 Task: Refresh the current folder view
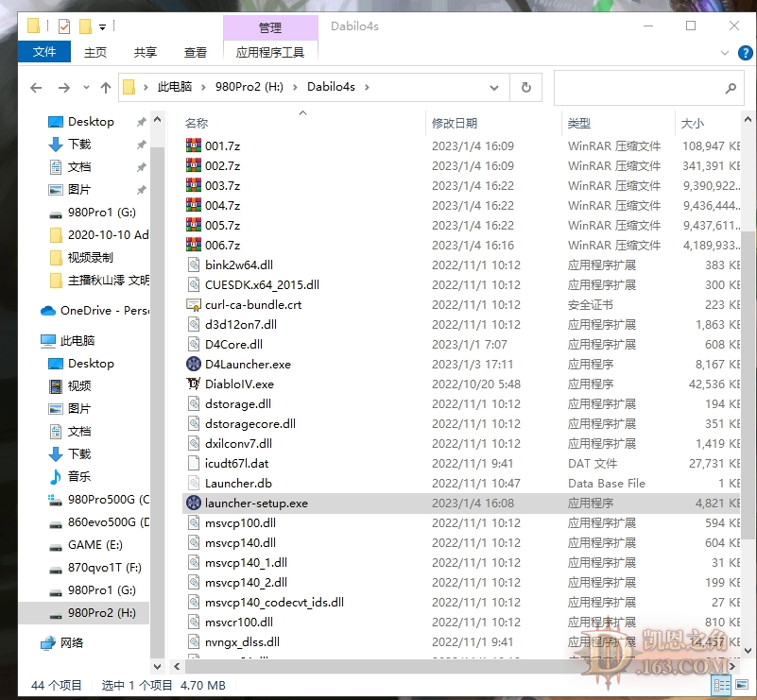[x=525, y=86]
